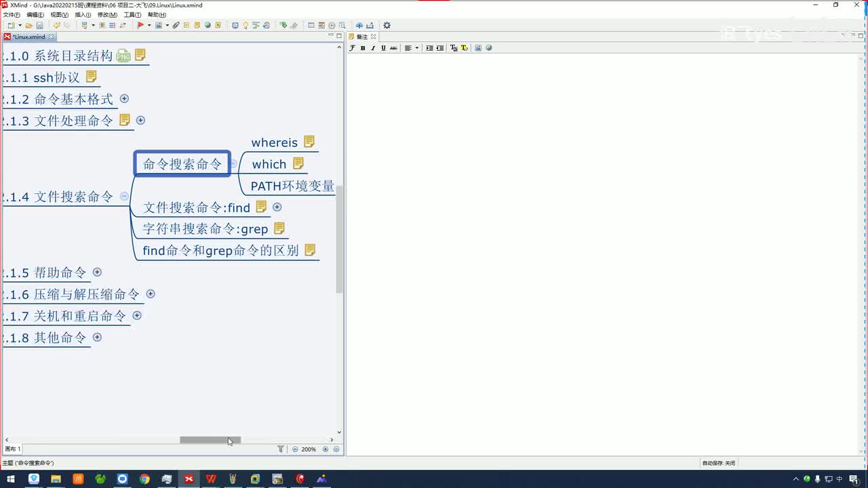Click the horizontal scrollbar thumb

click(210, 440)
